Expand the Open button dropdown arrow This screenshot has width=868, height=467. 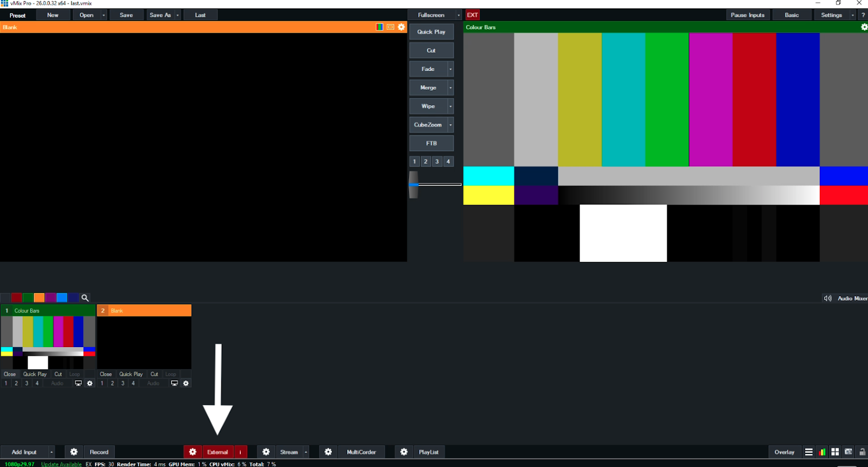[104, 15]
